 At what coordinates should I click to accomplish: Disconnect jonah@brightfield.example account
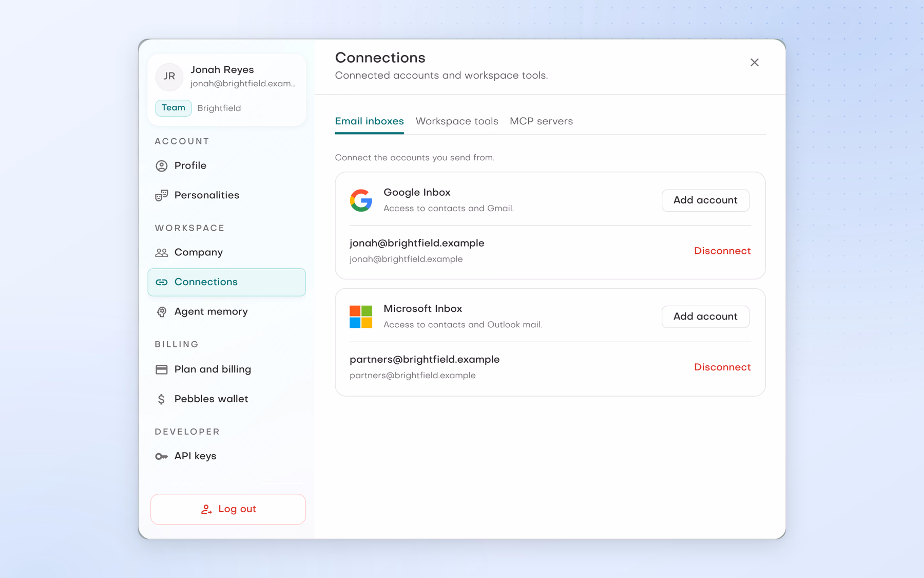pyautogui.click(x=722, y=251)
